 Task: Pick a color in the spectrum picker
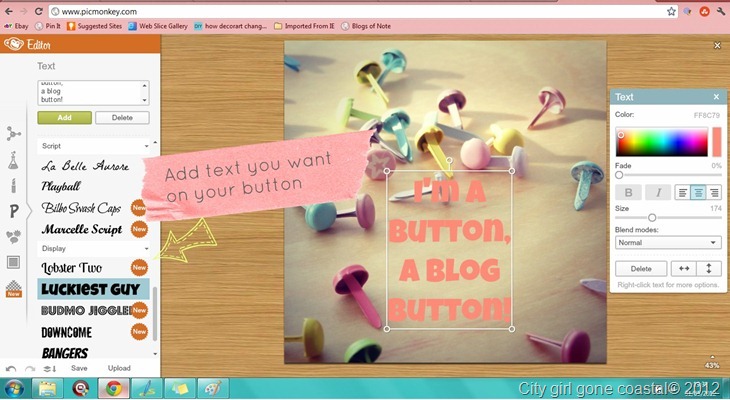(x=662, y=142)
